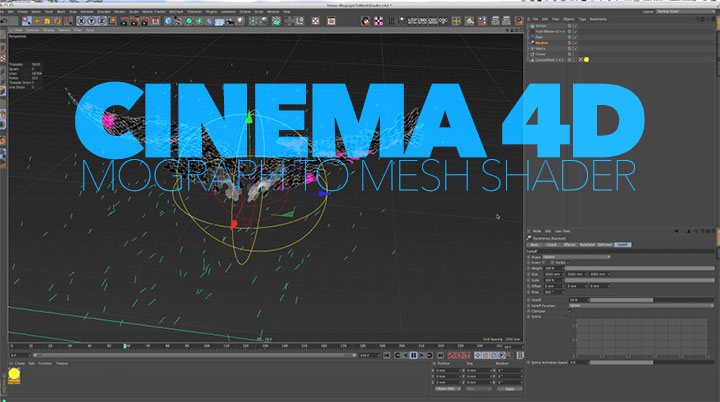This screenshot has height=402, width=720.
Task: Go to end of timeline
Action: pyautogui.click(x=440, y=355)
